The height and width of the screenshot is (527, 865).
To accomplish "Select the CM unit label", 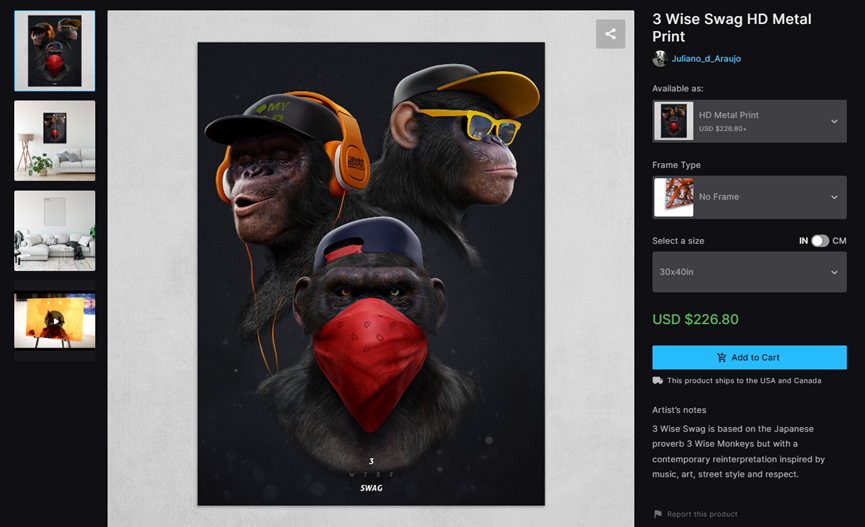I will (839, 241).
